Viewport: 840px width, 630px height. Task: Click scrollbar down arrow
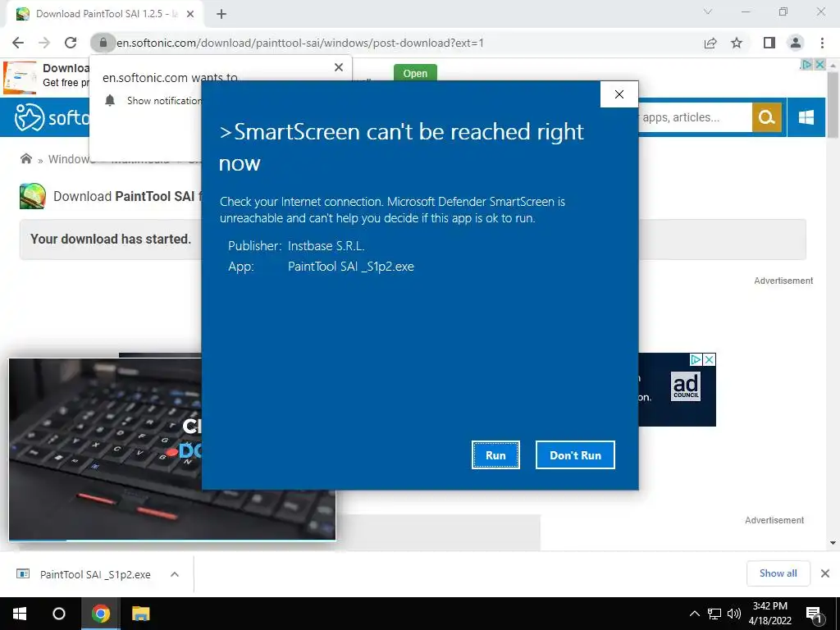pos(833,543)
